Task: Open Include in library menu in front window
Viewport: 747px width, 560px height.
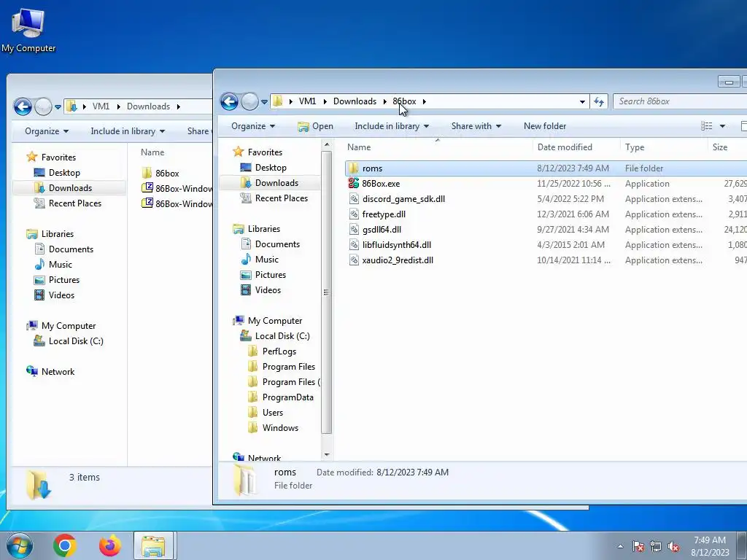Action: pyautogui.click(x=392, y=126)
